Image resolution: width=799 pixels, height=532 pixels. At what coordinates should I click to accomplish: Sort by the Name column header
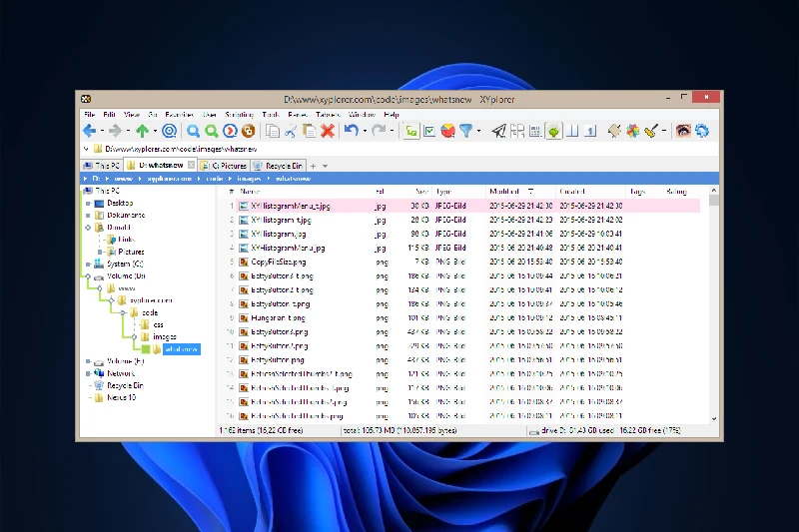(x=250, y=192)
